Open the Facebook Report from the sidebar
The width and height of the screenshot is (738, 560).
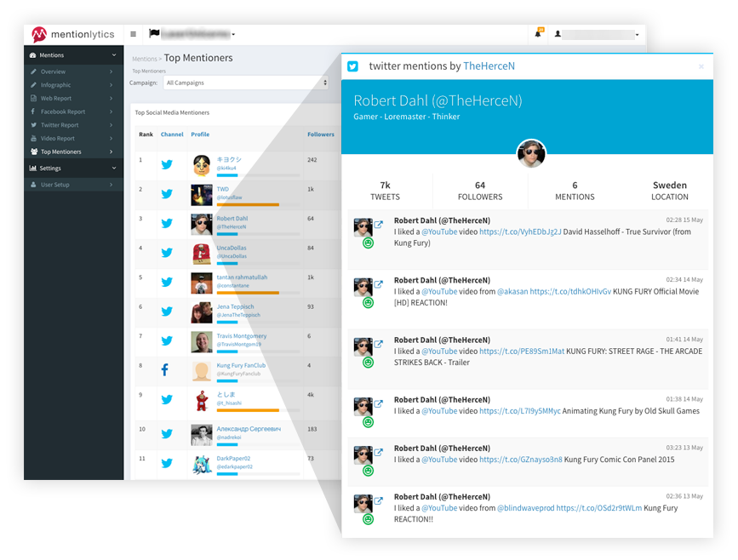[34, 111]
